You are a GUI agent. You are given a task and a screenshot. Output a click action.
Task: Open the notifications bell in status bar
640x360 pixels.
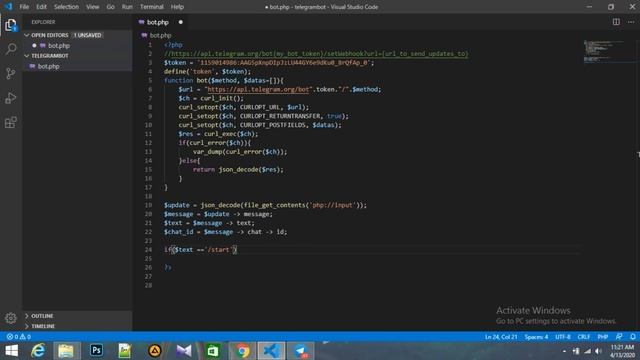click(633, 337)
